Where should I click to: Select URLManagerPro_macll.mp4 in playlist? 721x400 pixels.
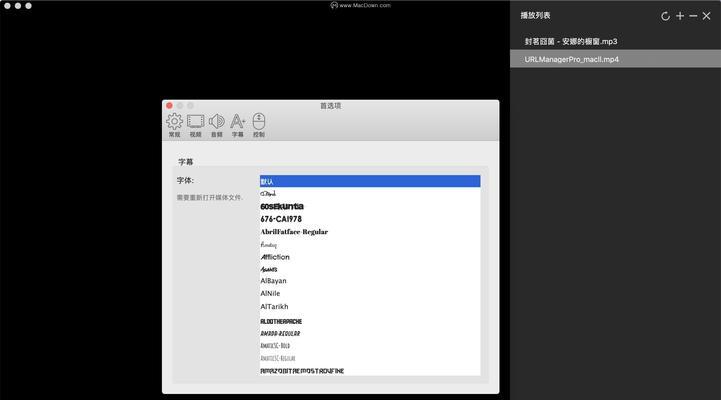[615, 59]
